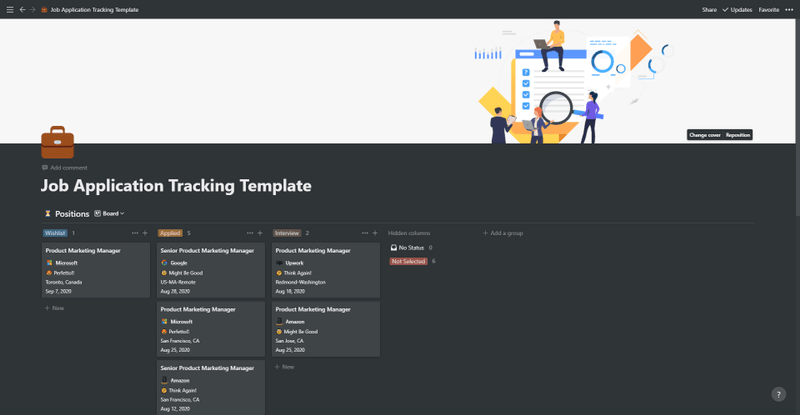Add a card to Applied column
The height and width of the screenshot is (415, 800).
pos(260,233)
